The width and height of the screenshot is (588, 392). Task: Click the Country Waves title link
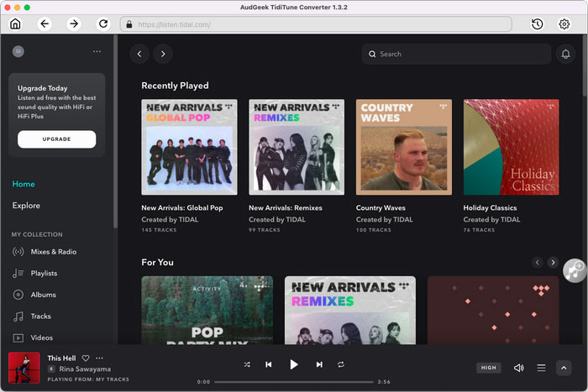pos(381,207)
